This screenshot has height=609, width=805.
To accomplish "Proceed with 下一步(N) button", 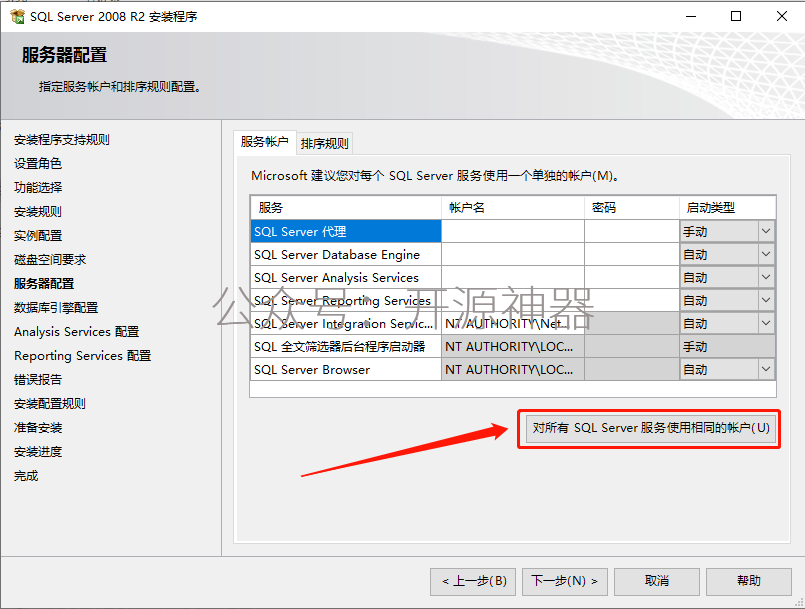I will coord(565,581).
